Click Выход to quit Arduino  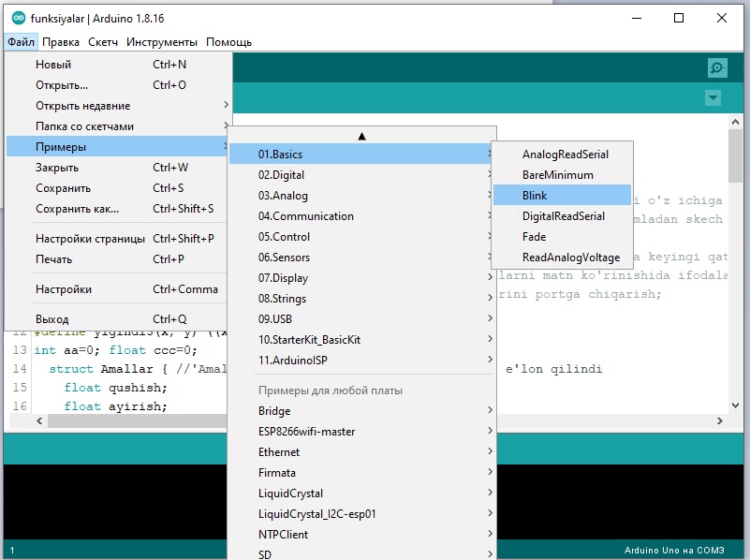click(51, 319)
